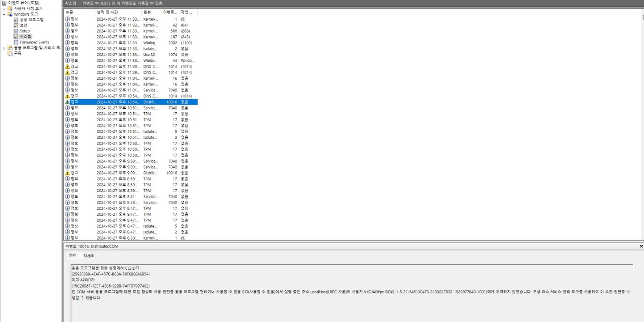The width and height of the screenshot is (644, 322).
Task: Select the 9:00 DistributedCOM event ID 10016
Action: pyautogui.click(x=172, y=173)
